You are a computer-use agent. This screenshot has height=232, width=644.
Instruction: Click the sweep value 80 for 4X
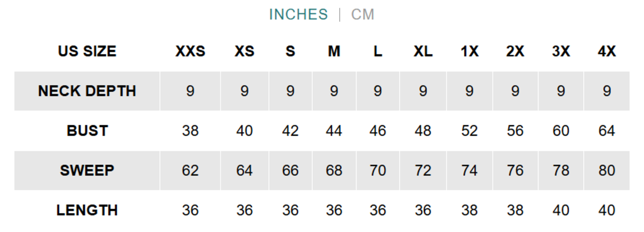pos(607,171)
